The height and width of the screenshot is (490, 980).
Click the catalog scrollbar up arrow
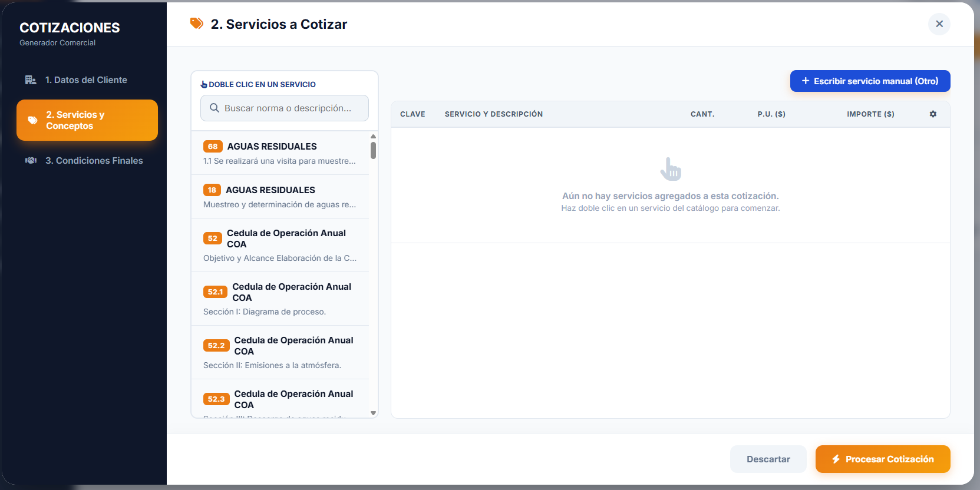point(373,136)
